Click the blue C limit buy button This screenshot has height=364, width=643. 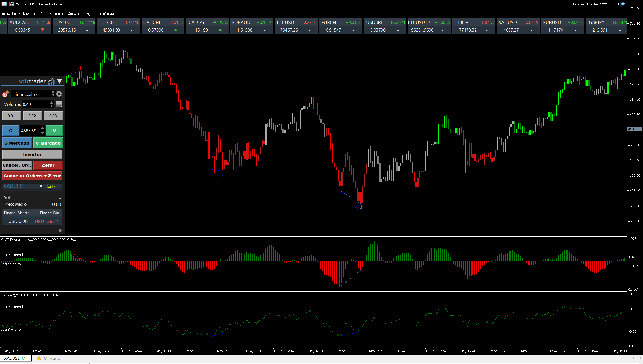pos(10,131)
